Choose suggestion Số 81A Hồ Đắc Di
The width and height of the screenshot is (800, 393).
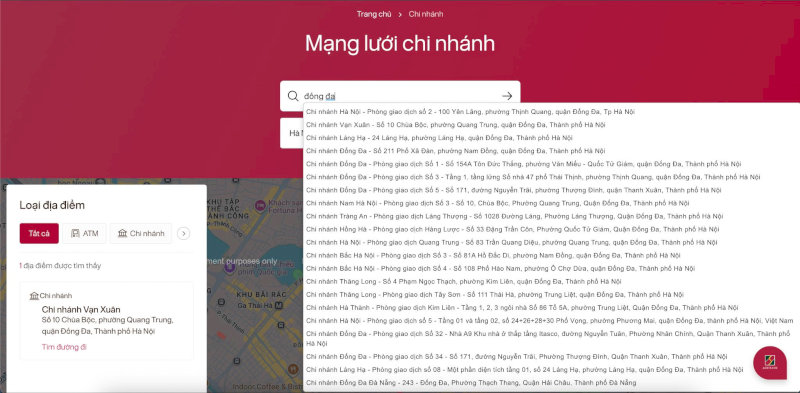[x=493, y=255]
